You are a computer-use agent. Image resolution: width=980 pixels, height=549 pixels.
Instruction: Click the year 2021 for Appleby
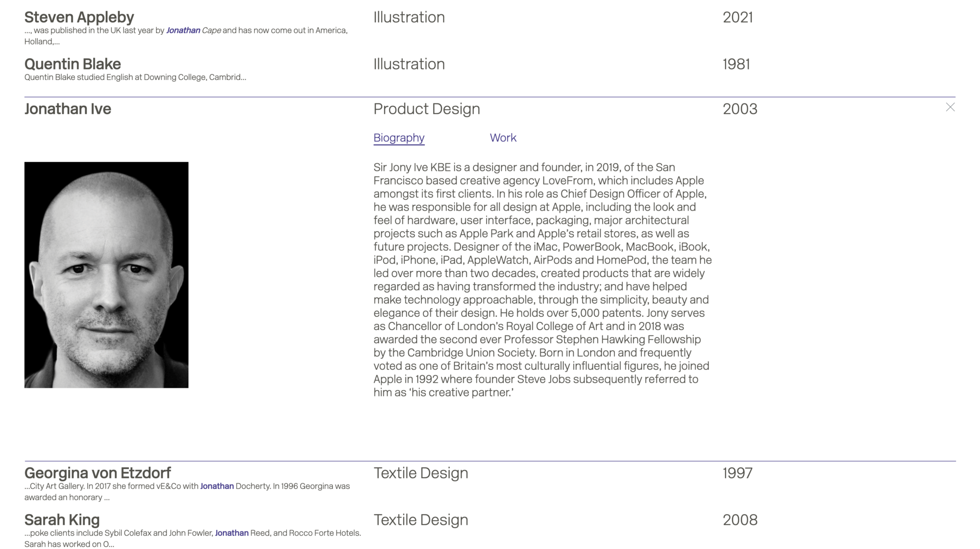pyautogui.click(x=737, y=17)
